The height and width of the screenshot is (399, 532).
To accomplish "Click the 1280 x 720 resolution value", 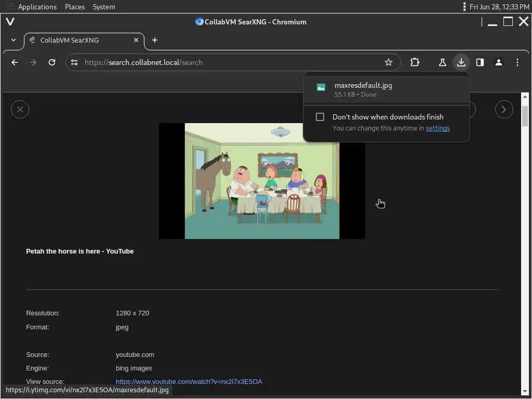I will 132,313.
